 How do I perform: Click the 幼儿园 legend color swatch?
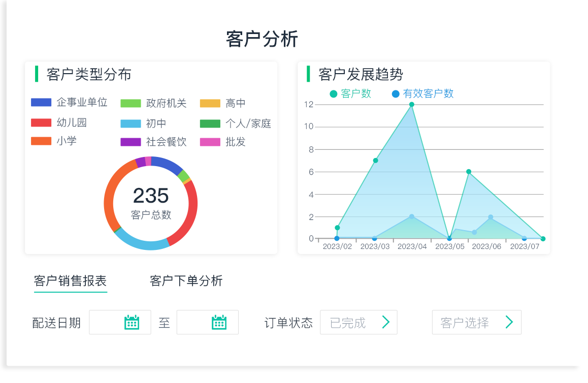click(x=41, y=122)
